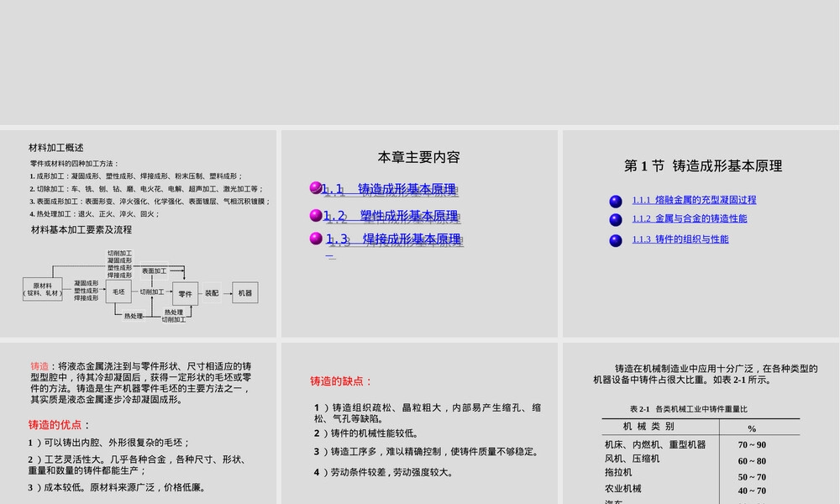Click the blue bullet beside 1.1.2
840x504 pixels.
click(616, 220)
